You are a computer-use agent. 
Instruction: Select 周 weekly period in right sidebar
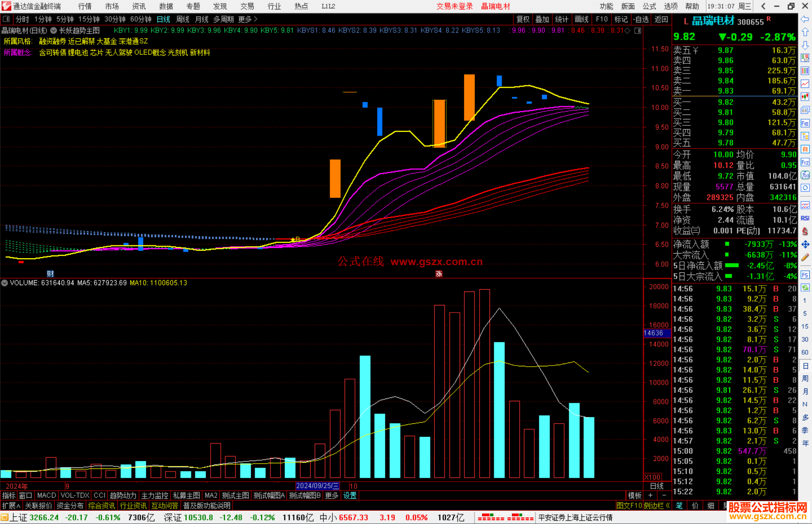(x=805, y=379)
